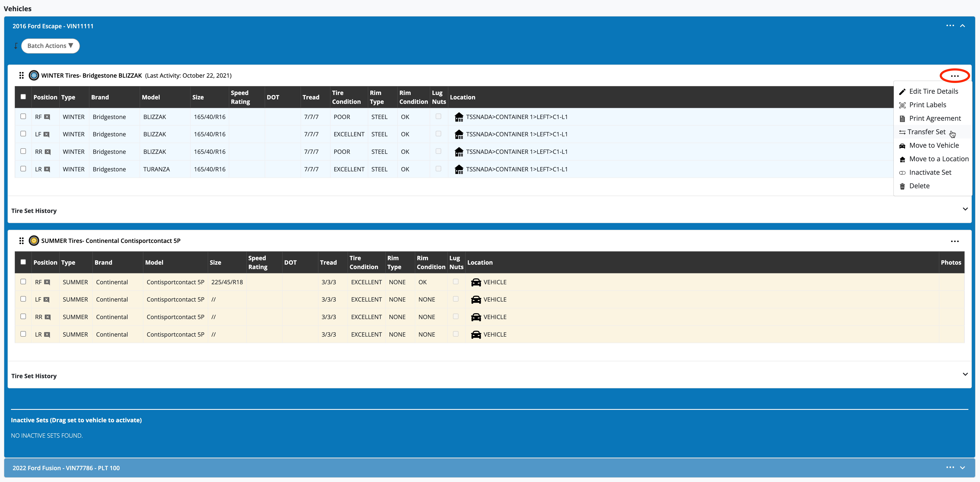Open the SUMMER Tires set three-dot menu
Viewport: 980px width, 482px height.
954,241
